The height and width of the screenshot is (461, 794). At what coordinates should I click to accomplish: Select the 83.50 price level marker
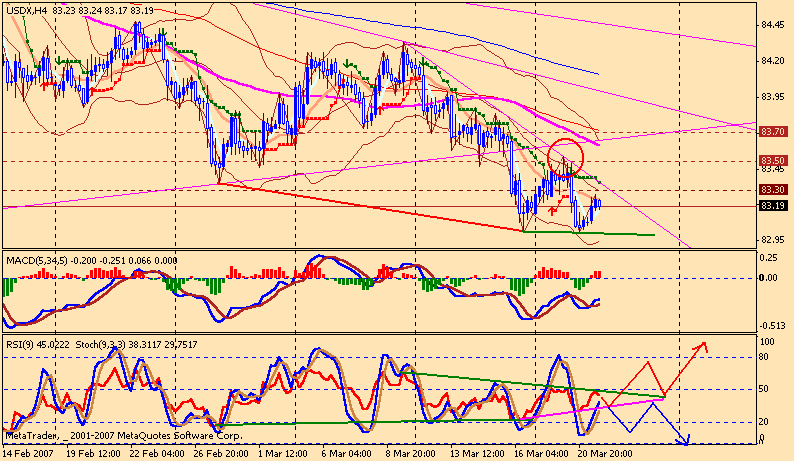(x=772, y=161)
